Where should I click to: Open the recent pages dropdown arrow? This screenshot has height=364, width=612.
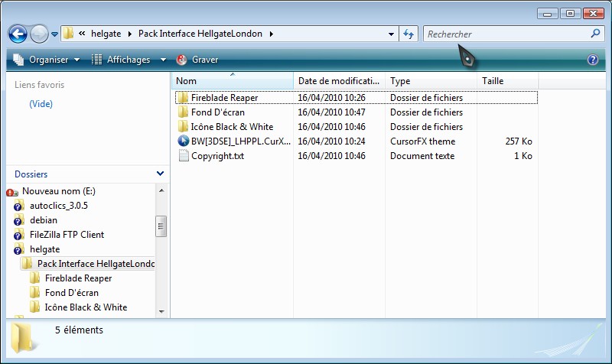point(54,34)
